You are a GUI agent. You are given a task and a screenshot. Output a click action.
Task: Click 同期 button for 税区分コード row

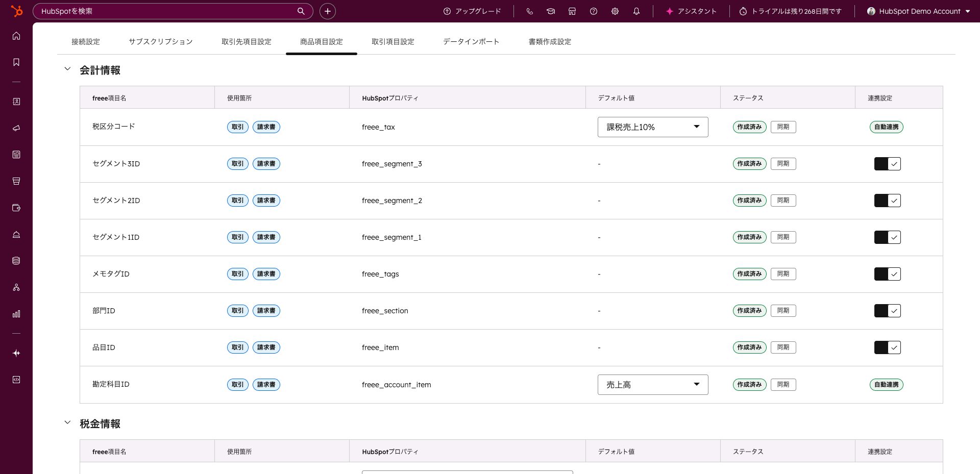[783, 127]
